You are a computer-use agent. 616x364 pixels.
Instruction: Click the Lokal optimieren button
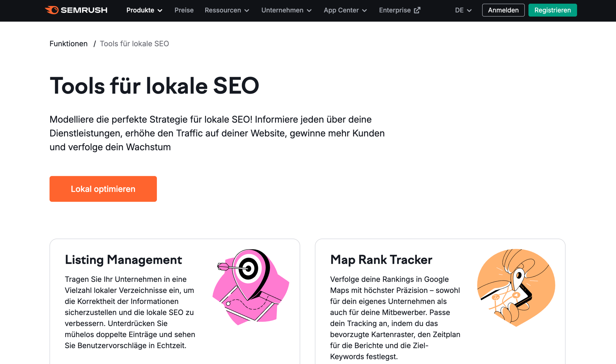point(103,189)
